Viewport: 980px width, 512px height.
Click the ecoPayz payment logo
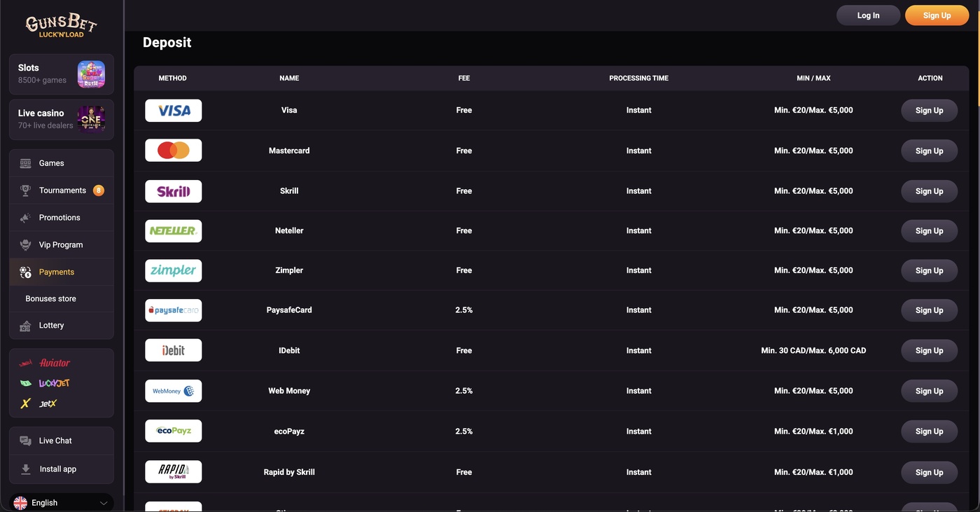pyautogui.click(x=174, y=431)
